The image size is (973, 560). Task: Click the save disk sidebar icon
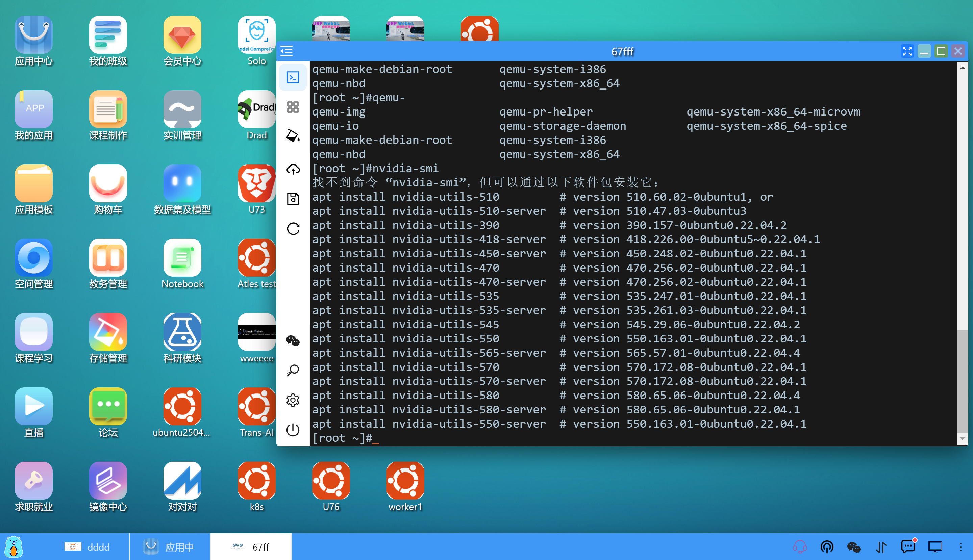293,199
